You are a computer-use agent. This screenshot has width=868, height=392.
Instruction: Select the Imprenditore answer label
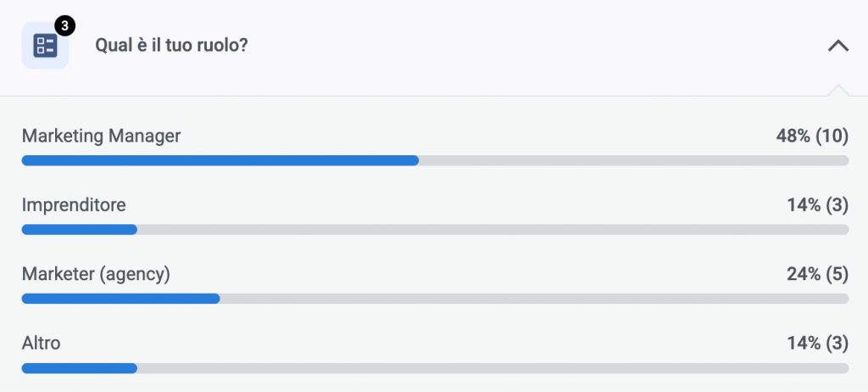[x=74, y=204]
